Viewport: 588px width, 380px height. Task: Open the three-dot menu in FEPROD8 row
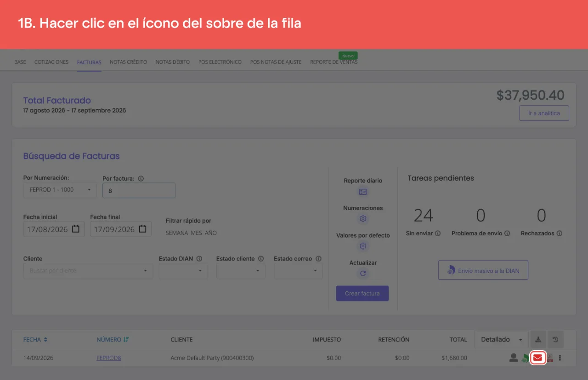tap(560, 358)
